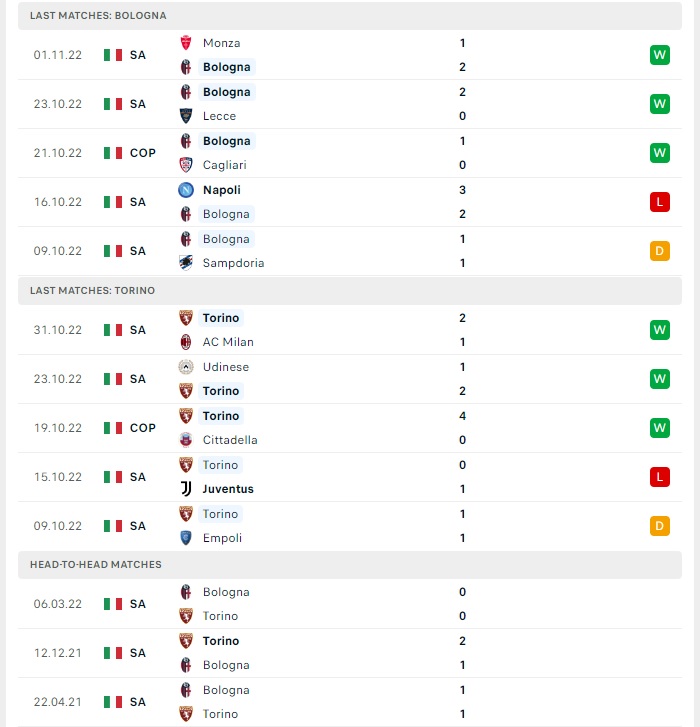Screen dimensions: 700x727
Task: Click the Head-to-Head Matches section header
Action: click(x=350, y=565)
